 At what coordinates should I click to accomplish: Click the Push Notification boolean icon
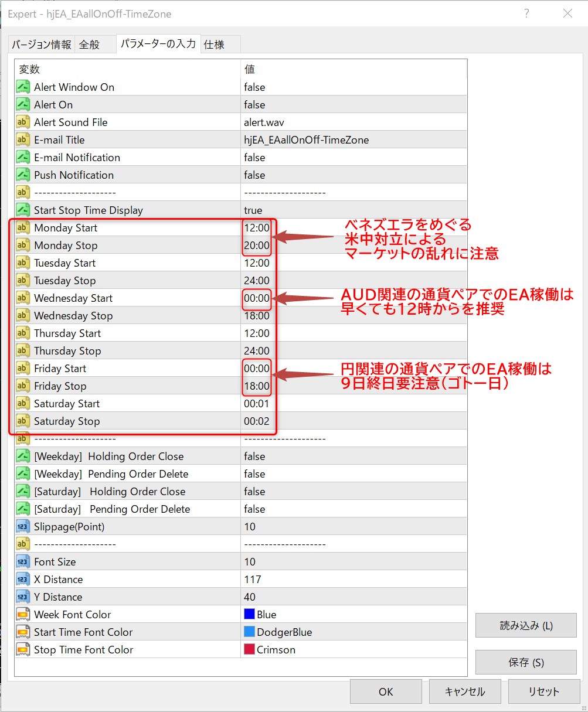pos(23,175)
